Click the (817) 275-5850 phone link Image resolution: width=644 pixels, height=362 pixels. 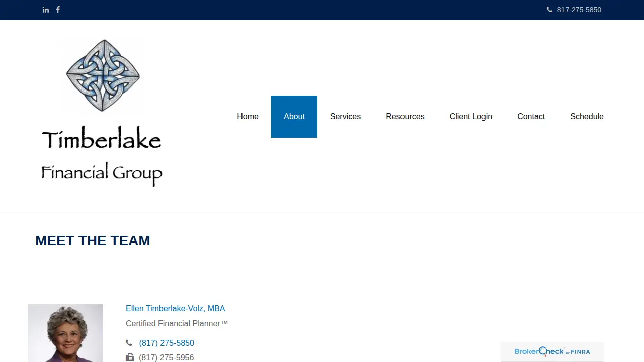167,343
